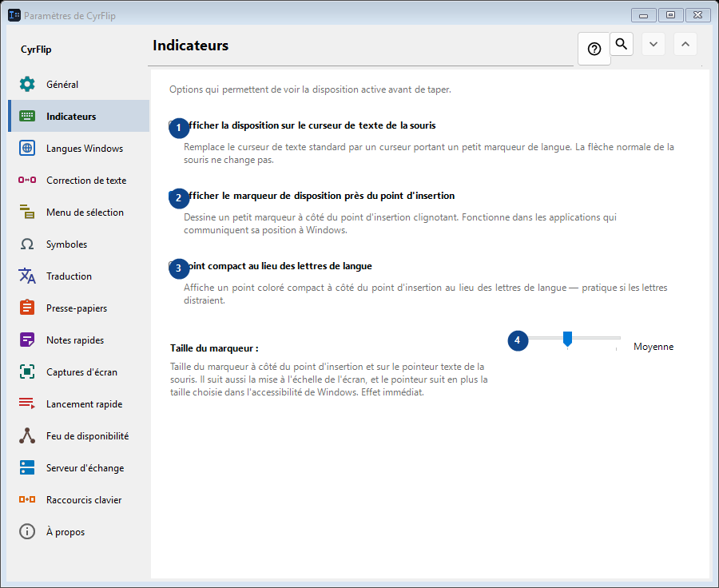The height and width of the screenshot is (588, 719).
Task: Click the Paramètres de CyrFlip title bar icon
Action: (x=14, y=15)
